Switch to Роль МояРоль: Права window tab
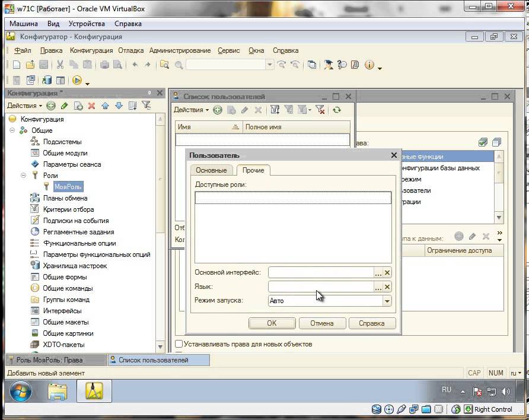Image resolution: width=529 pixels, height=420 pixels. 56,360
